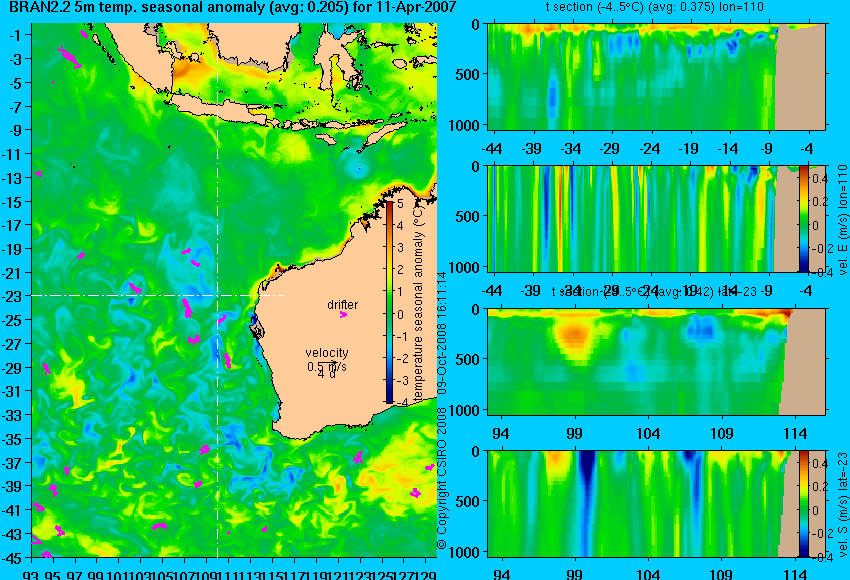850x580 pixels.
Task: Click the vel. S (m/s) colorbar
Action: (x=803, y=504)
